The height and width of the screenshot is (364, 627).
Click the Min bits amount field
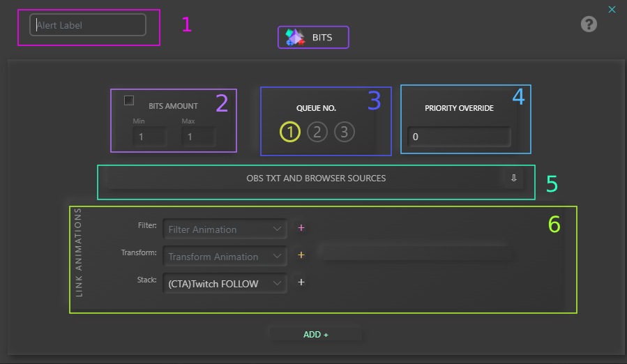tap(149, 137)
